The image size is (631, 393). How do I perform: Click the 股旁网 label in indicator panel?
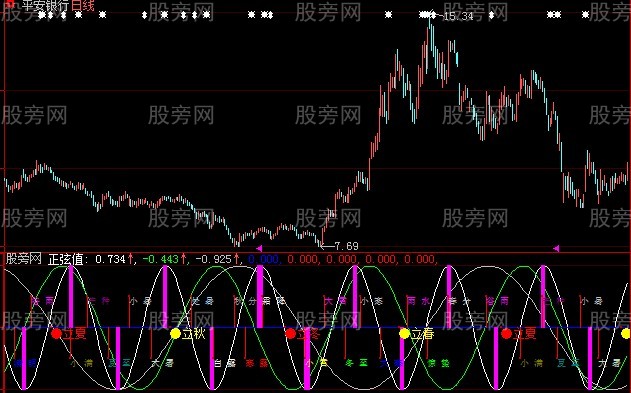click(24, 259)
